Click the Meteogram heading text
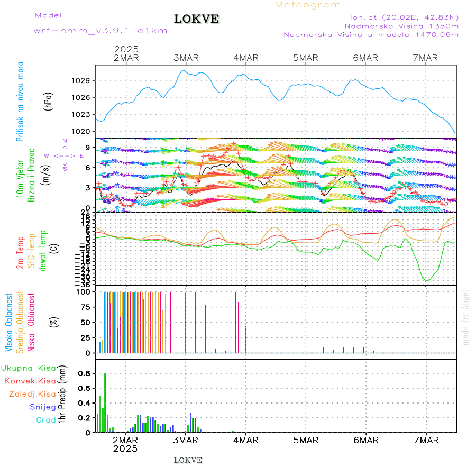This screenshot has width=476, height=476. pyautogui.click(x=308, y=5)
